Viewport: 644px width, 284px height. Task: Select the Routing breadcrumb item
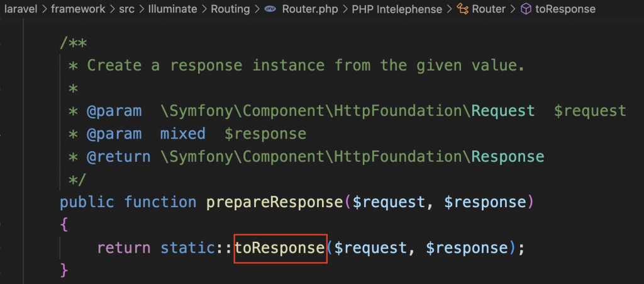tap(230, 9)
